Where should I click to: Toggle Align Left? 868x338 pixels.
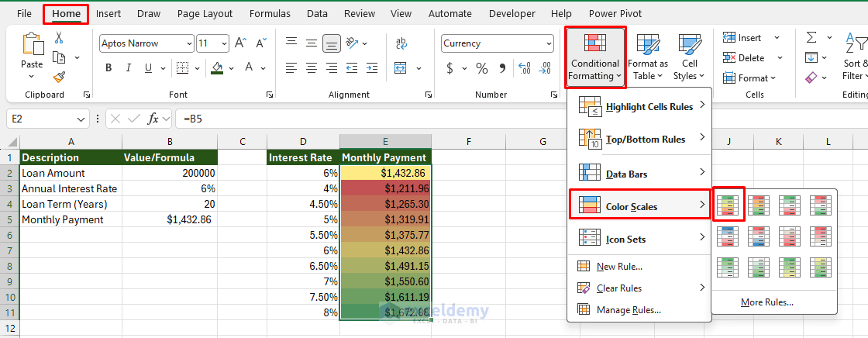[291, 67]
